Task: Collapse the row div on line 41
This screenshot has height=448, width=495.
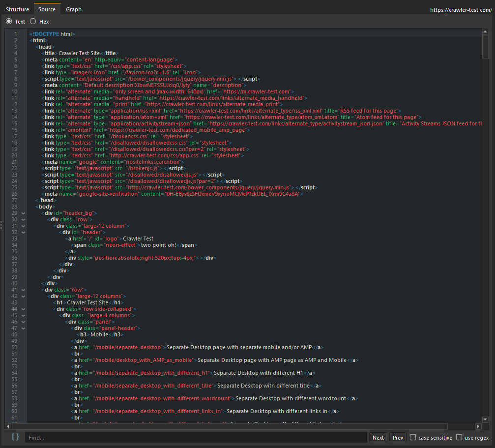Action: point(23,290)
